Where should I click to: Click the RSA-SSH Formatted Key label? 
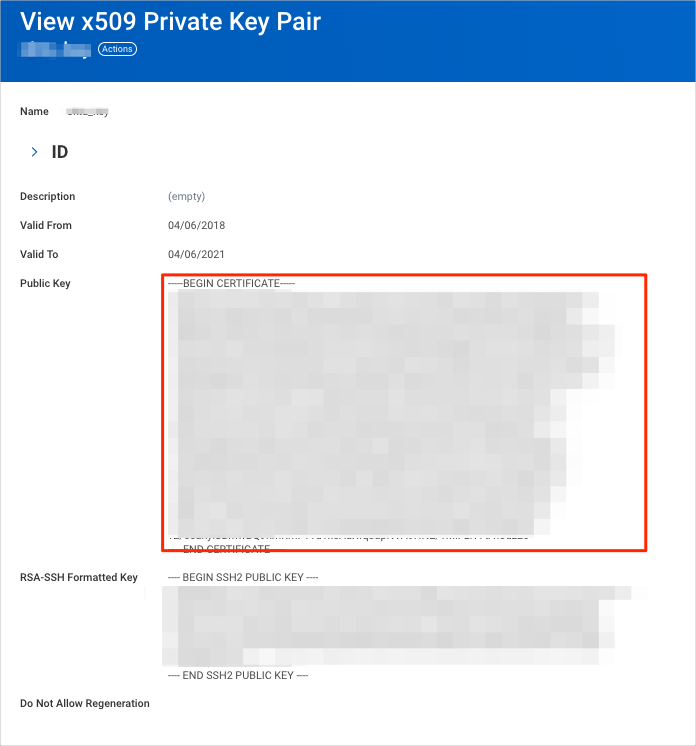79,578
